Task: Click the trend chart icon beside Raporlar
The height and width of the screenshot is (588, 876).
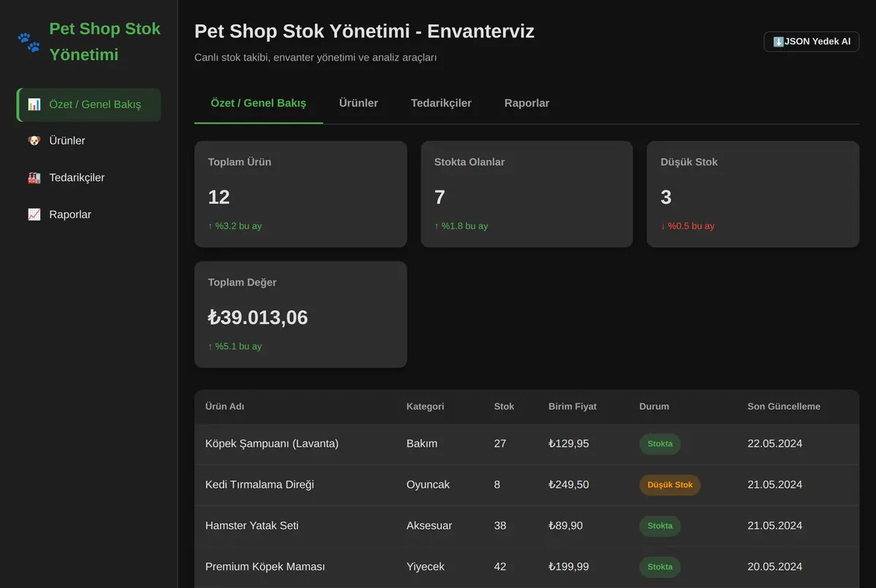Action: click(x=34, y=214)
